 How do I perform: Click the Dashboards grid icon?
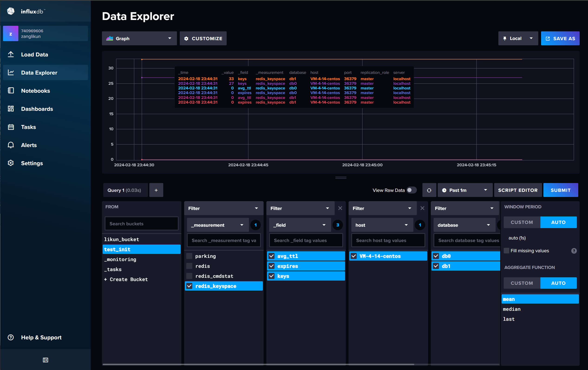(x=11, y=109)
